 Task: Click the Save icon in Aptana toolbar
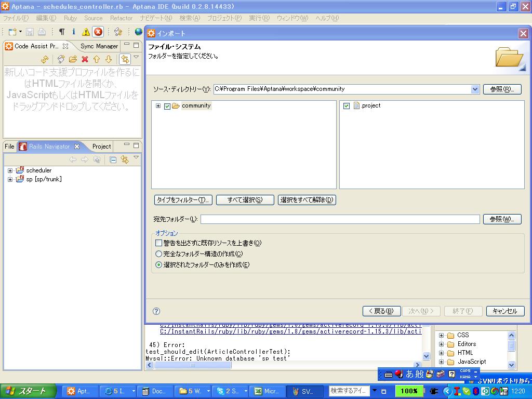click(30, 32)
